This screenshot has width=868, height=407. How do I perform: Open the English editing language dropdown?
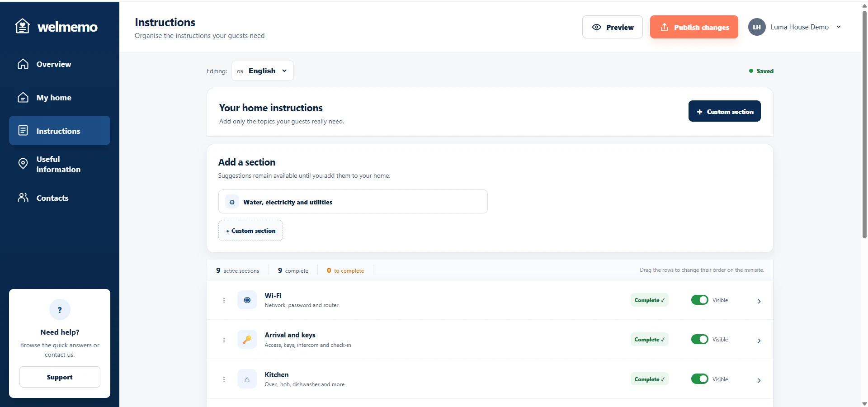(x=263, y=71)
